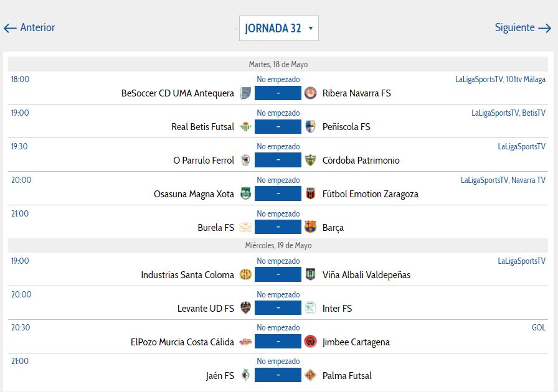The image size is (558, 392).
Task: Click the Córdoba Patrimonio crest
Action: pyautogui.click(x=310, y=160)
